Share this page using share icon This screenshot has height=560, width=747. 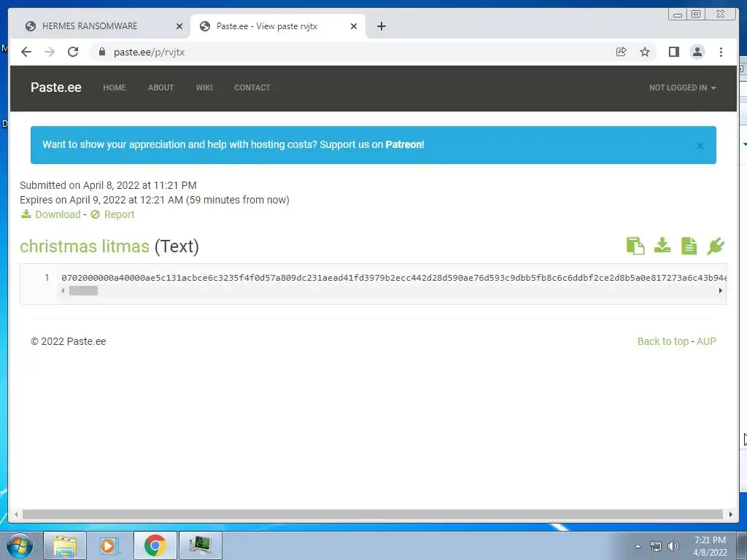[x=622, y=52]
